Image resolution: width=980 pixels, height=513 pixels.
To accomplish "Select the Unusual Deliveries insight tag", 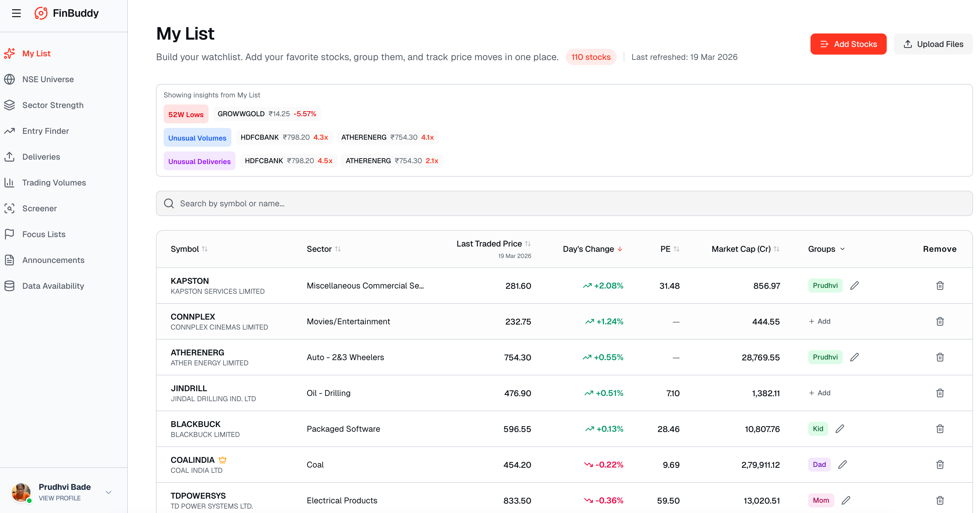I will pyautogui.click(x=199, y=161).
